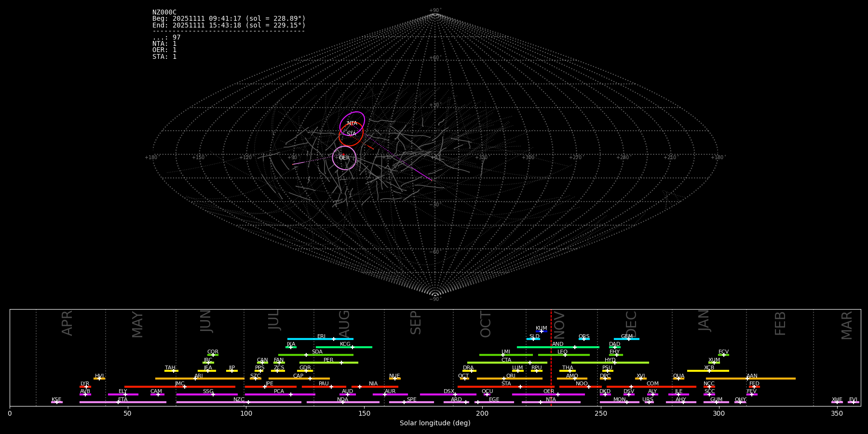Click the pink NZC activity bar
868x434 pixels.
coord(239,402)
